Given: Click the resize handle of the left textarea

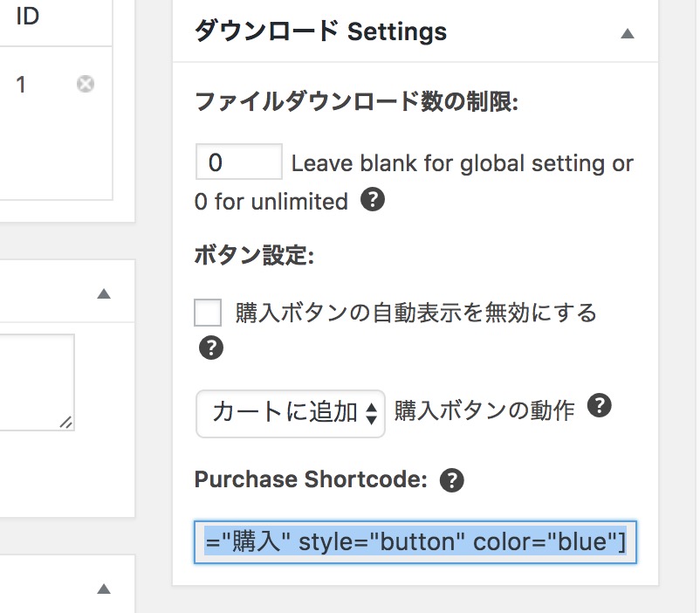Looking at the screenshot, I should pos(66,423).
